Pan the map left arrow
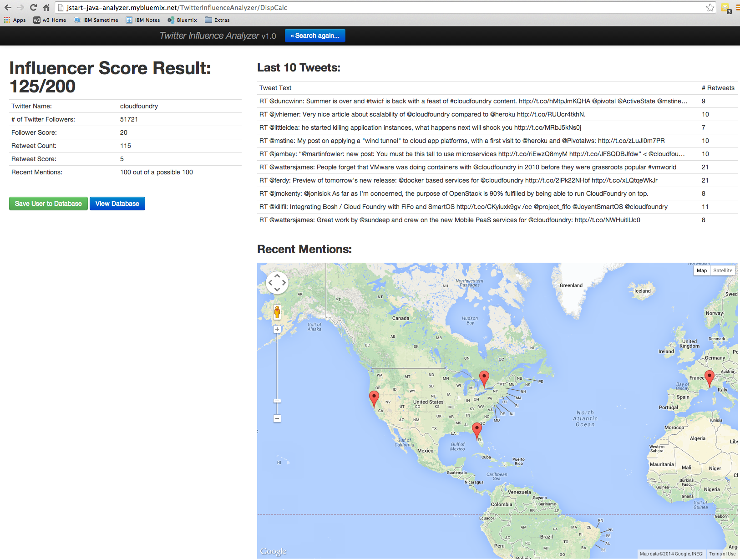 [270, 283]
